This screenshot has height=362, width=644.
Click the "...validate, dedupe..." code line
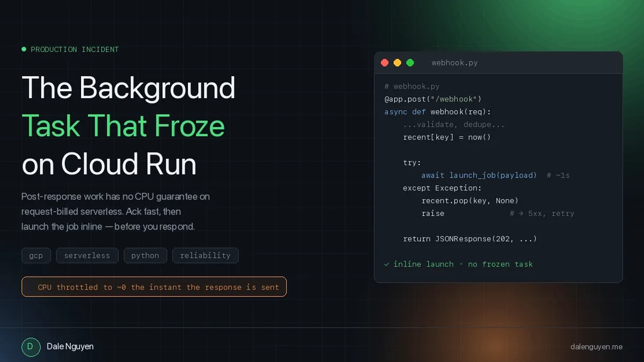[x=454, y=124]
